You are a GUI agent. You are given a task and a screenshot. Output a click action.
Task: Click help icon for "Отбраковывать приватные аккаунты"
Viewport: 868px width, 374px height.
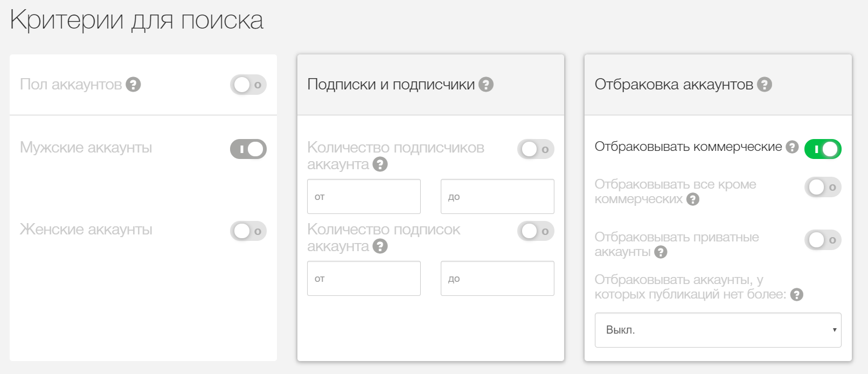point(661,252)
